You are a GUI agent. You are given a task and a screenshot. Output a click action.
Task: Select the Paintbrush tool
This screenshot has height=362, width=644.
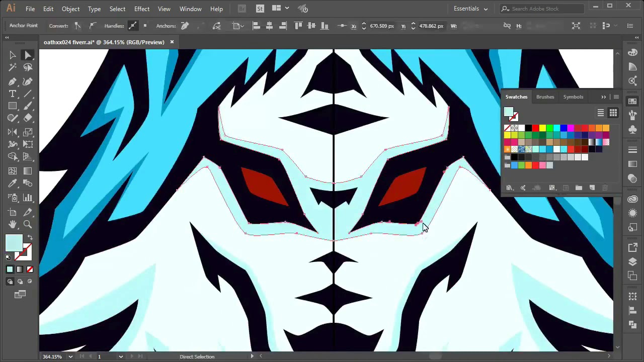tap(28, 106)
